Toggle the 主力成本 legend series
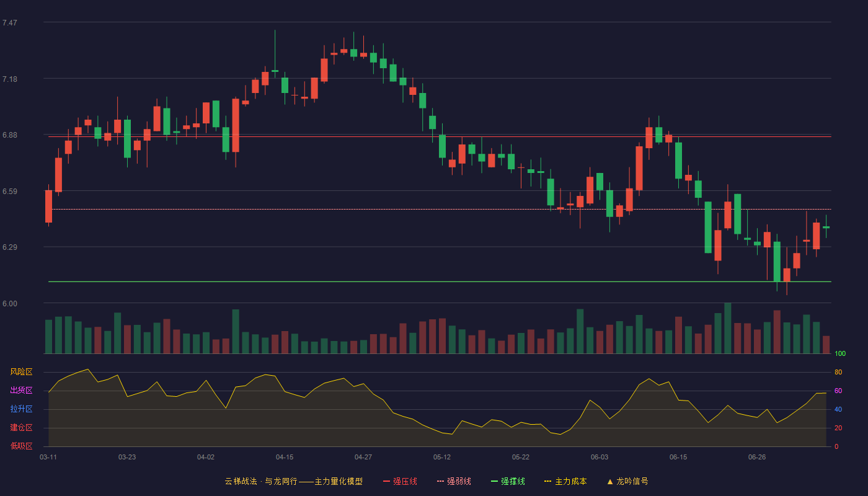This screenshot has width=868, height=496. pyautogui.click(x=565, y=481)
